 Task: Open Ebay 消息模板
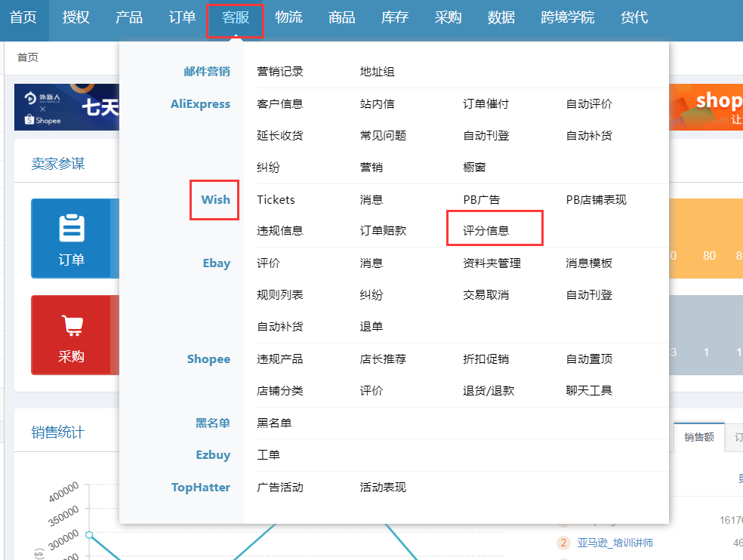(589, 263)
